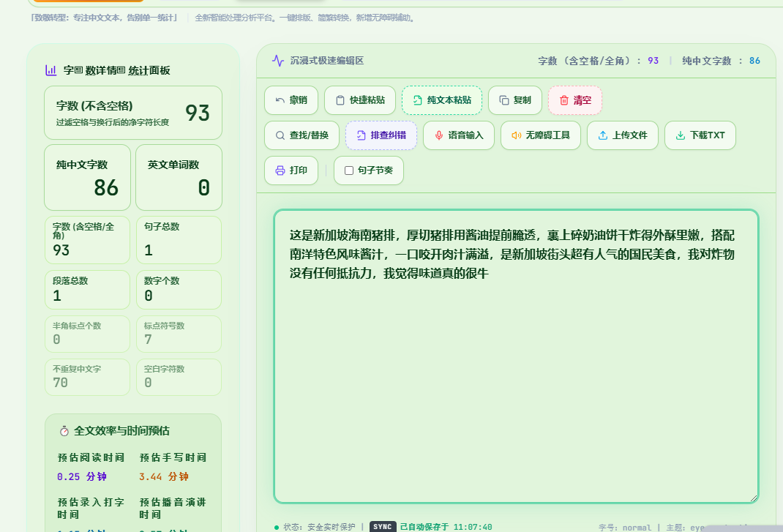Click the microphone icon on 语音输入
This screenshot has width=783, height=532.
pyautogui.click(x=439, y=135)
